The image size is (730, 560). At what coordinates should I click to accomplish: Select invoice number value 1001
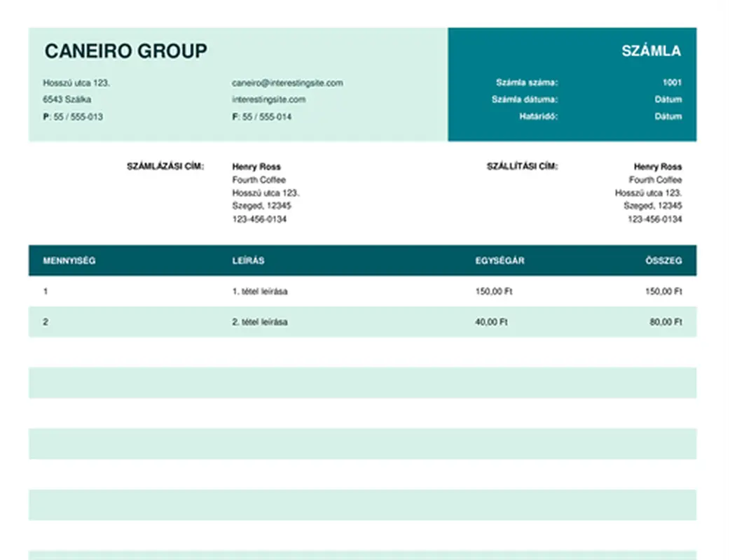(x=672, y=83)
